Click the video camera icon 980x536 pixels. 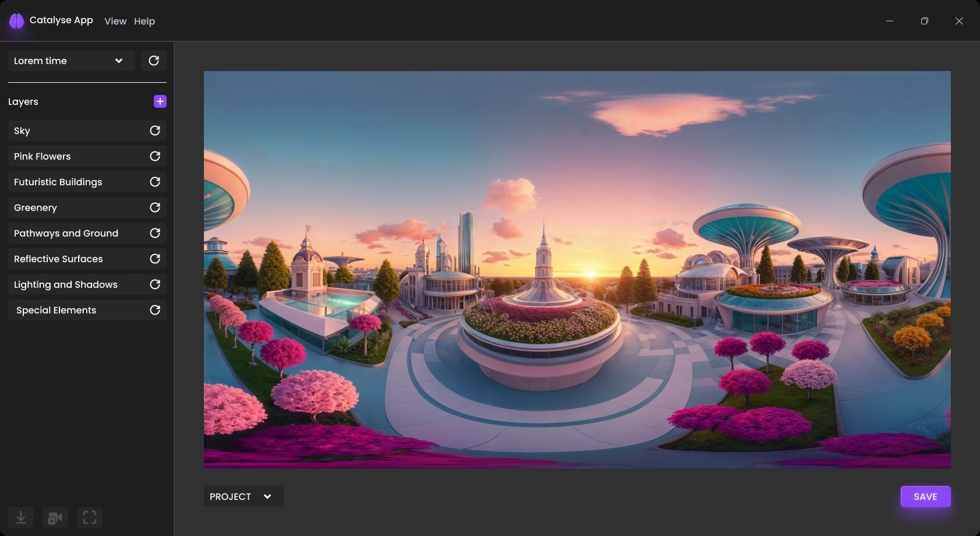tap(55, 517)
